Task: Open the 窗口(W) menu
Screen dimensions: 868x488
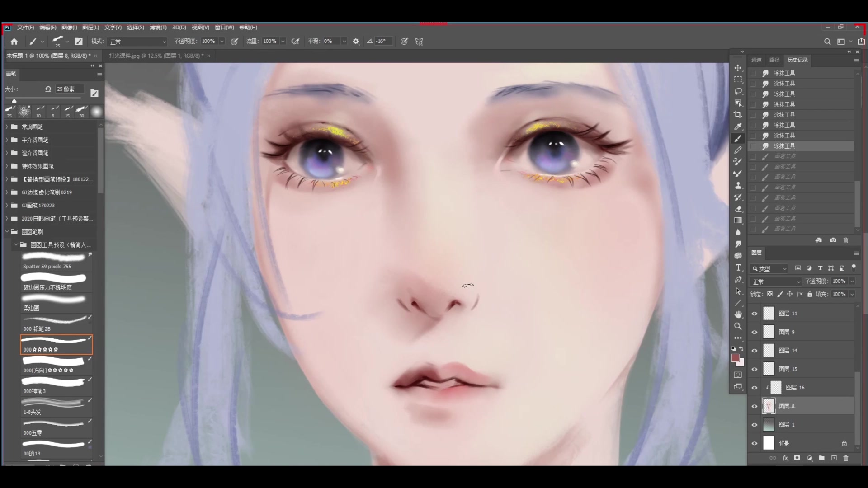Action: (x=224, y=28)
